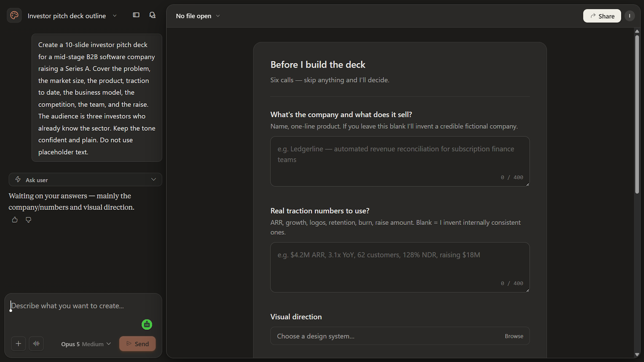This screenshot has width=644, height=362.
Task: Click the Send button
Action: pos(137,344)
